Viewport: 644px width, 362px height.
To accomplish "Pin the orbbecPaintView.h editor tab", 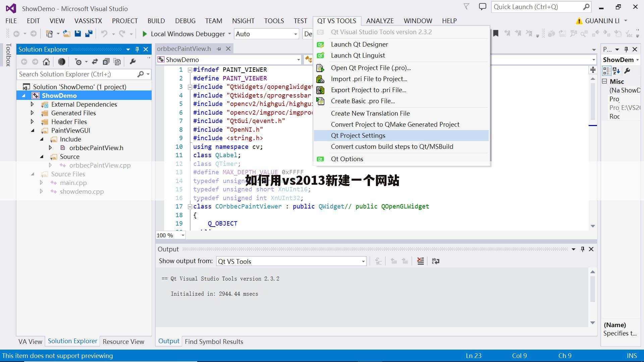I will tap(219, 49).
